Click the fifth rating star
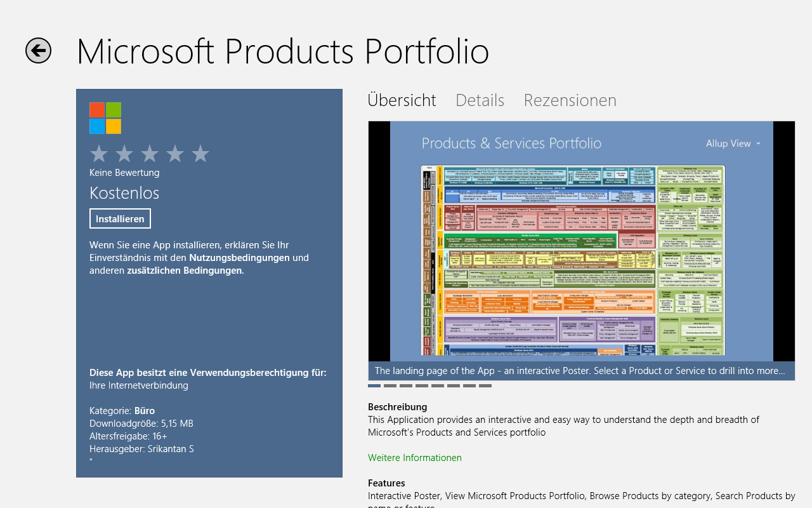The image size is (812, 508). coord(200,154)
